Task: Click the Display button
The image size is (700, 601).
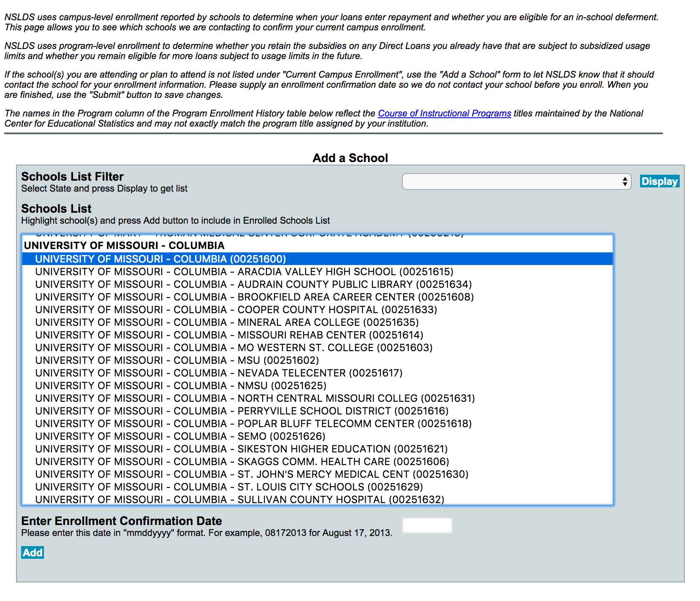Action: pyautogui.click(x=659, y=181)
